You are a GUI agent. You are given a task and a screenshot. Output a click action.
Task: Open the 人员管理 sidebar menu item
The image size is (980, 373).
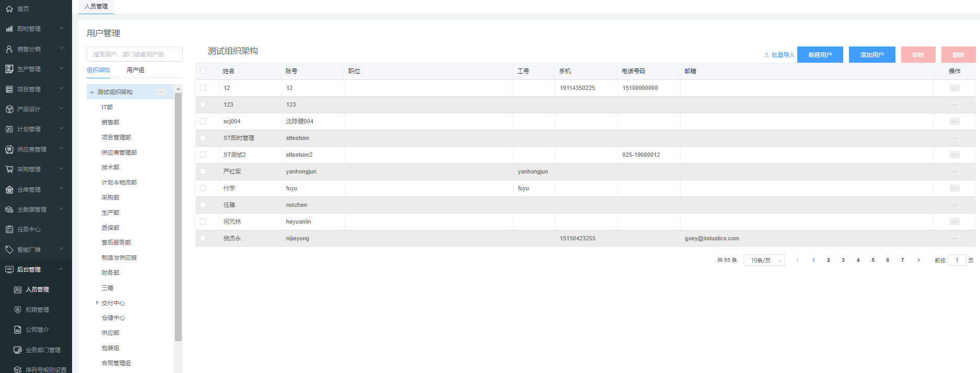(x=37, y=289)
